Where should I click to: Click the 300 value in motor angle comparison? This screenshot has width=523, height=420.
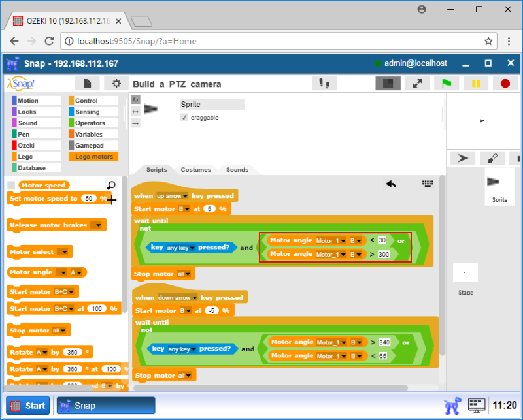(x=384, y=254)
